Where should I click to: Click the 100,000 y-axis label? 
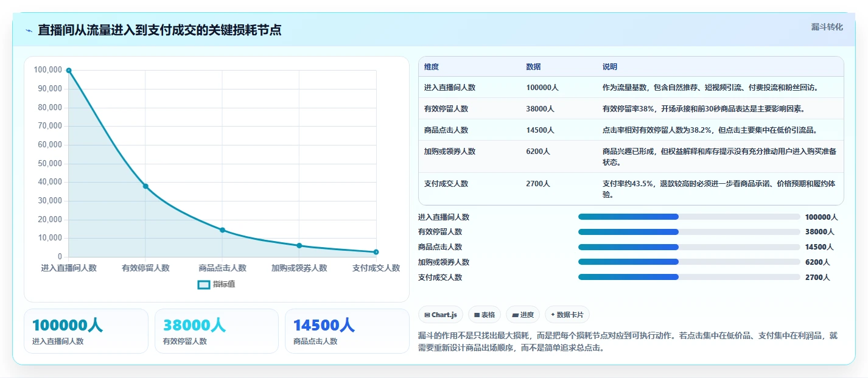point(47,70)
